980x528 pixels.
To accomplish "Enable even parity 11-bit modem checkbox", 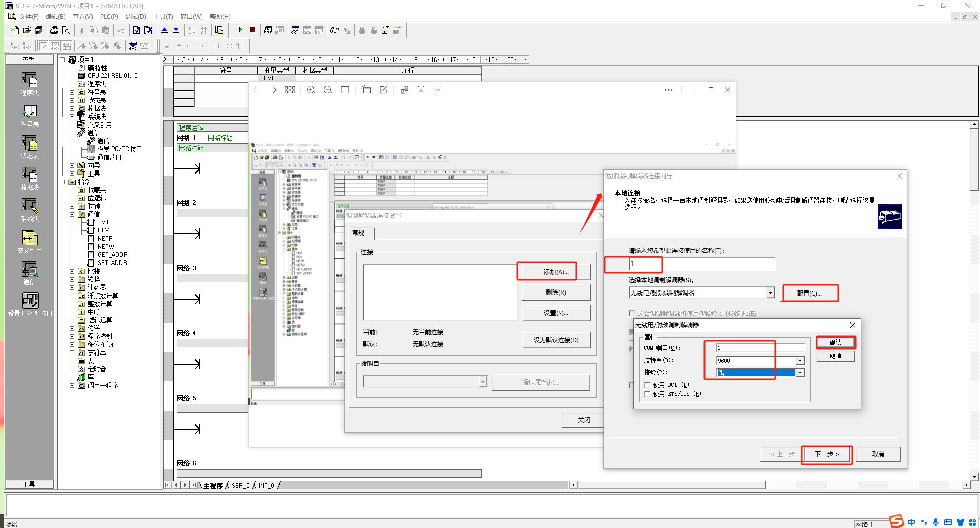I will point(632,313).
